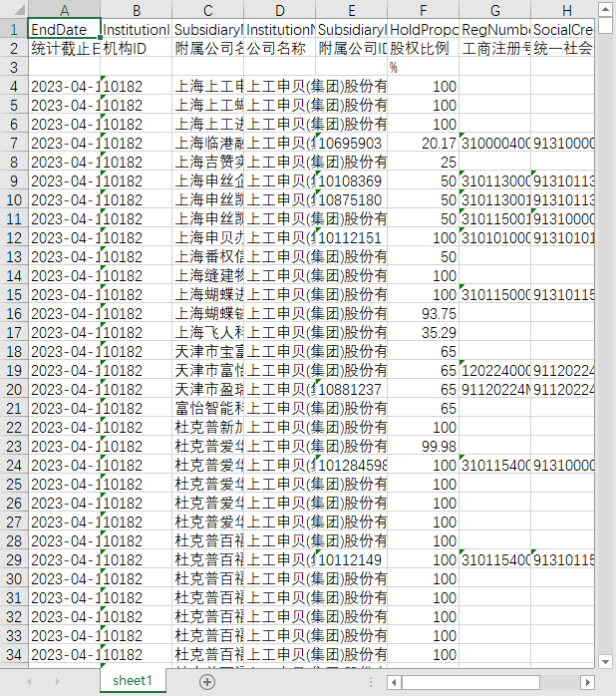Select the HoldProportion header cell in F1
This screenshot has width=616, height=696.
click(424, 29)
